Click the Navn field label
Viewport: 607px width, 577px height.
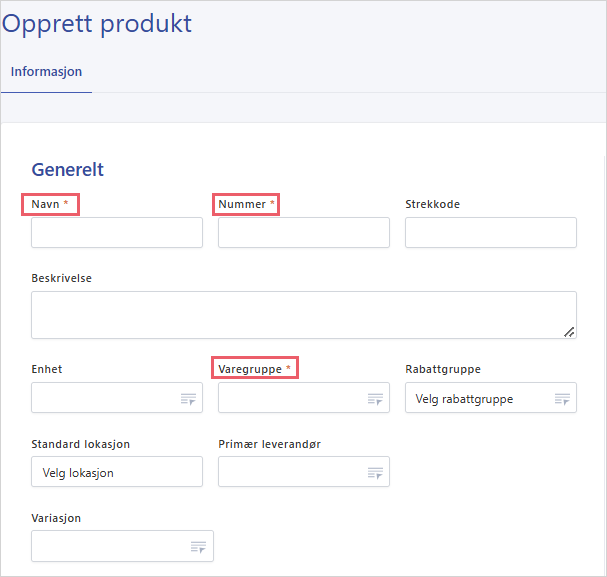[46, 204]
